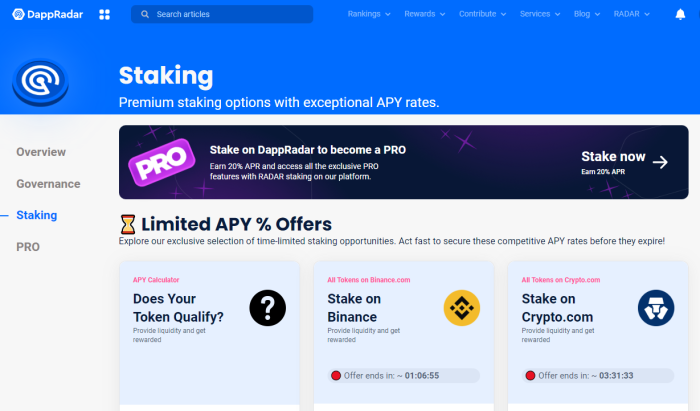Viewport: 700px width, 411px height.
Task: Click the purple PRO badge in banner
Action: tap(162, 162)
